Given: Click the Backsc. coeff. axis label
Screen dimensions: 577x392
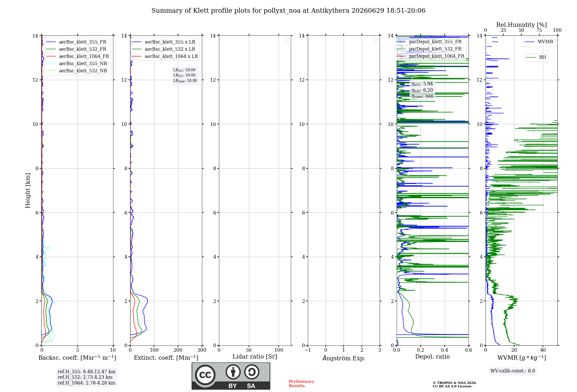Looking at the screenshot, I should click(x=77, y=358).
